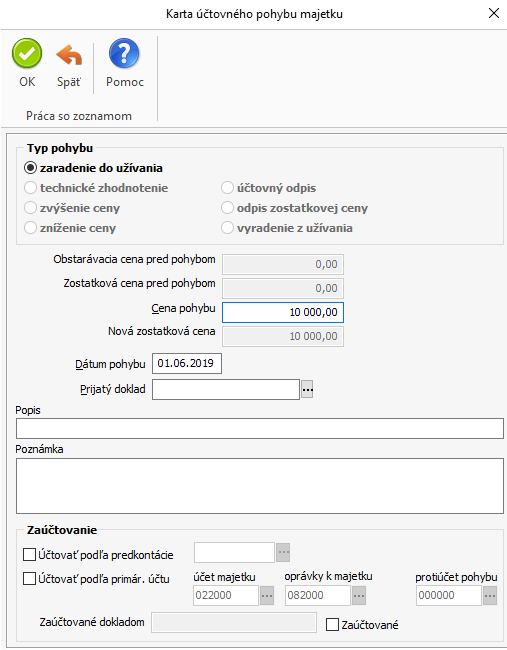Click the Prijatý doklad input field
The width and height of the screenshot is (507, 650).
(x=226, y=390)
